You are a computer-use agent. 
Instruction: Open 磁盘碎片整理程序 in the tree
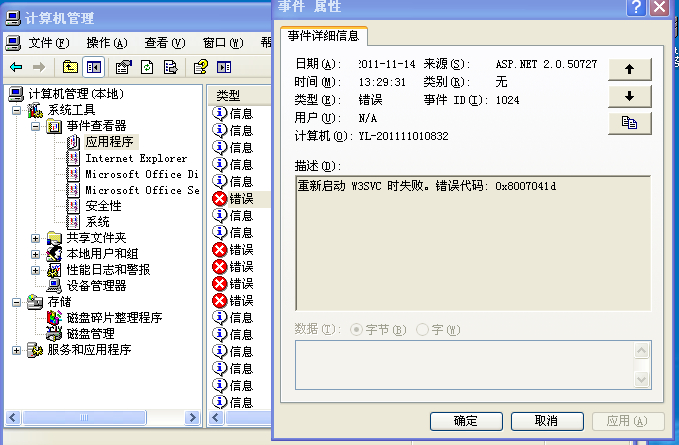click(x=114, y=318)
